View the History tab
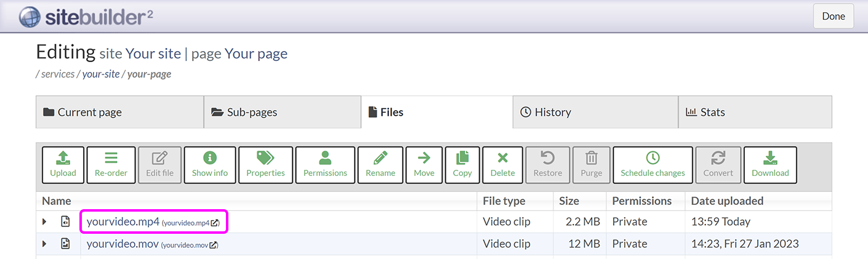The height and width of the screenshot is (259, 868). [x=595, y=112]
